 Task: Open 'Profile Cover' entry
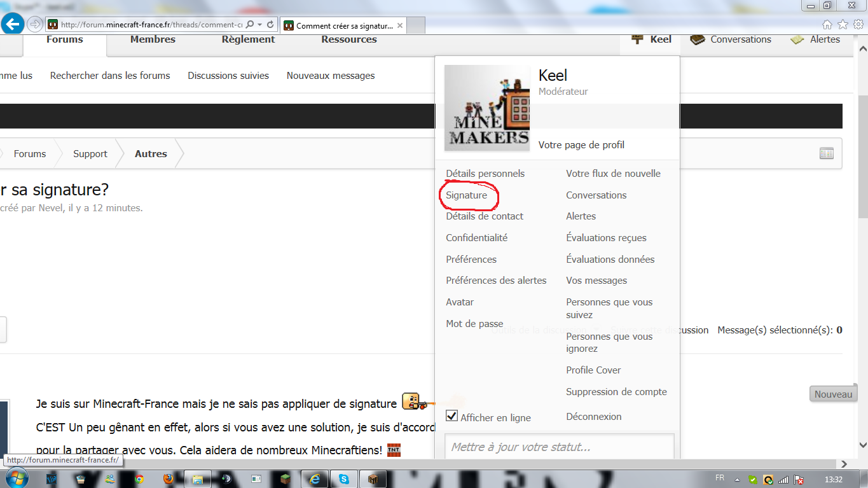593,370
